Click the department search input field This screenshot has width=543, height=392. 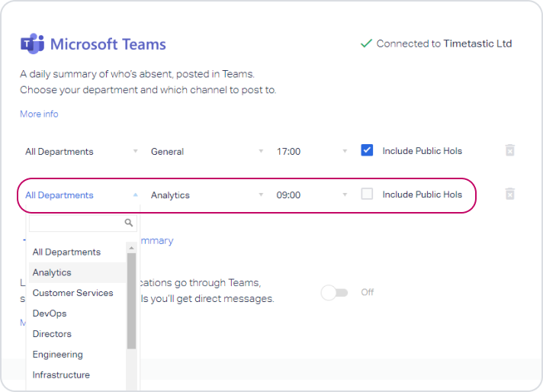point(83,223)
